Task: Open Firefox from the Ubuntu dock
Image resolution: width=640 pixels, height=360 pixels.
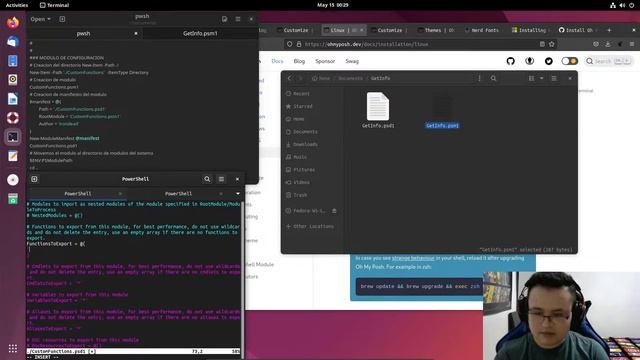Action: click(13, 22)
